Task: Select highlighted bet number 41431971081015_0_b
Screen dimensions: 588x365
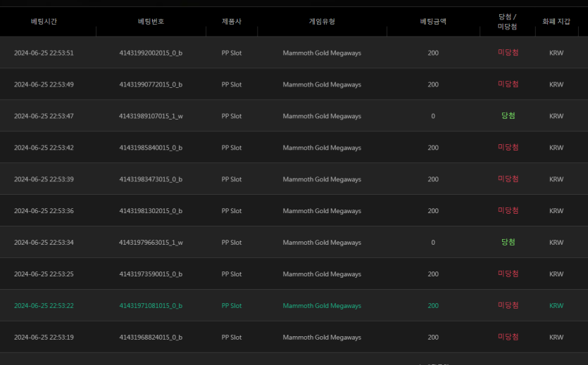Action: click(151, 305)
